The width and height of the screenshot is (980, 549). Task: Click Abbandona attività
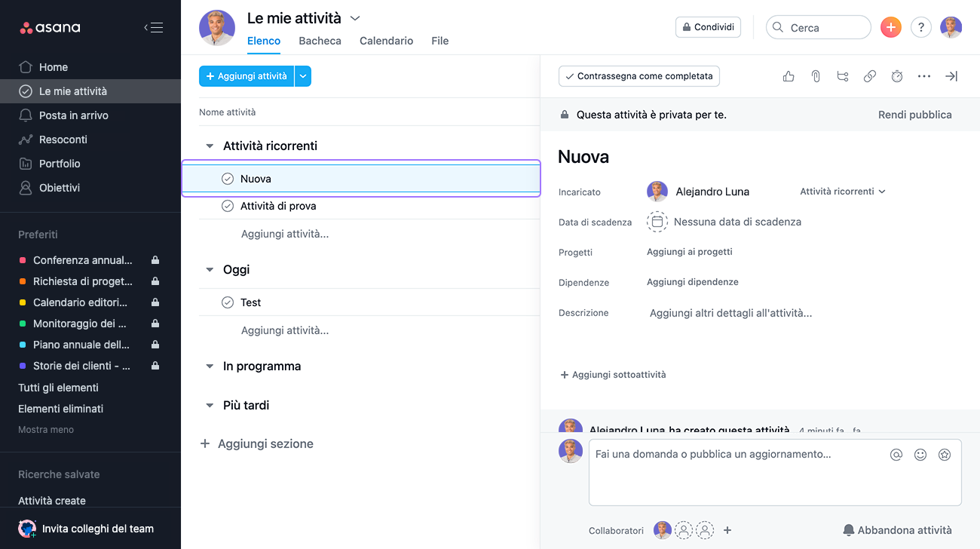(x=897, y=530)
